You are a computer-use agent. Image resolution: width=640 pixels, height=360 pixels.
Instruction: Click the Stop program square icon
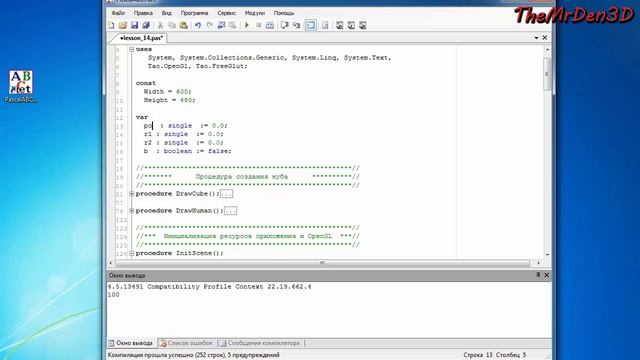point(258,25)
